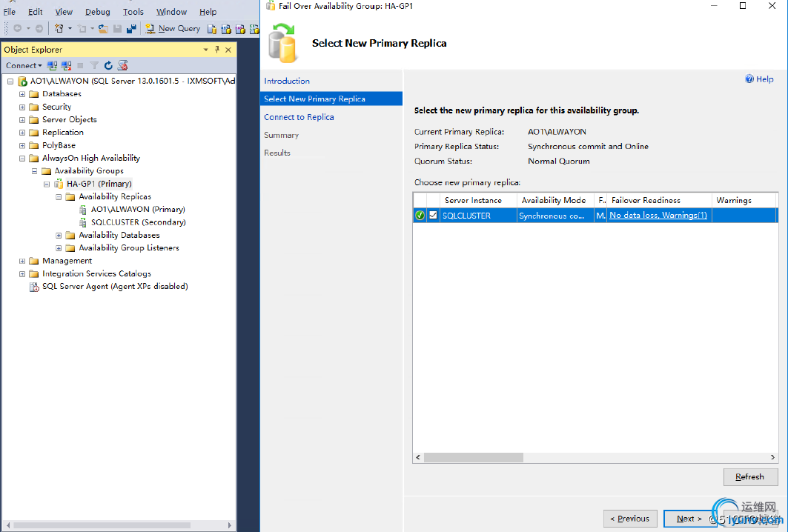Viewport: 788px width, 532px height.
Task: Click the Open File folder icon
Action: [103, 29]
